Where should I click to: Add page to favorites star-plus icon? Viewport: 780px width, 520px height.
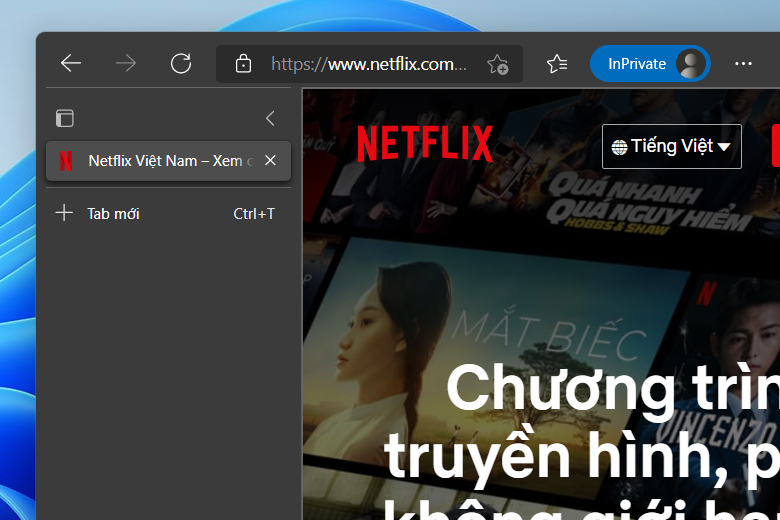pos(497,64)
